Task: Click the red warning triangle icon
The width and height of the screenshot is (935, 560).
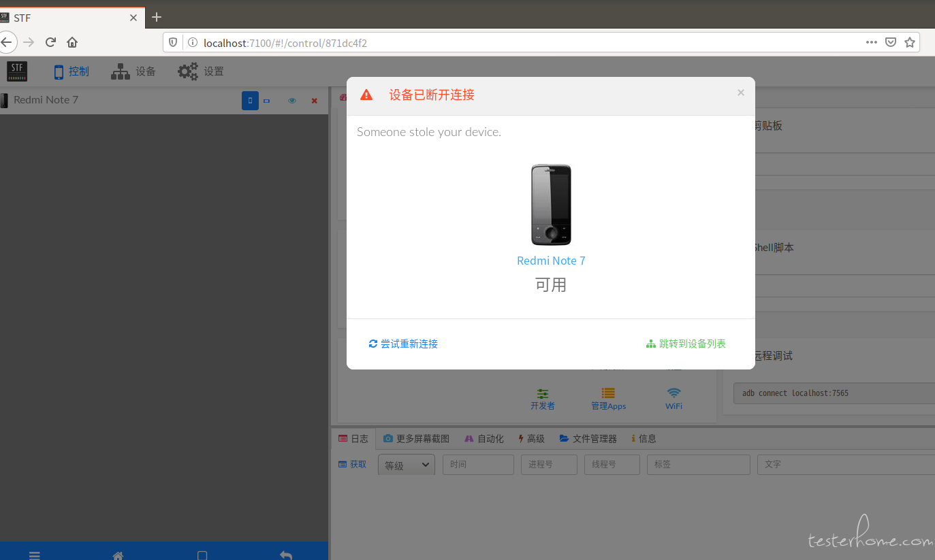Action: pos(366,95)
